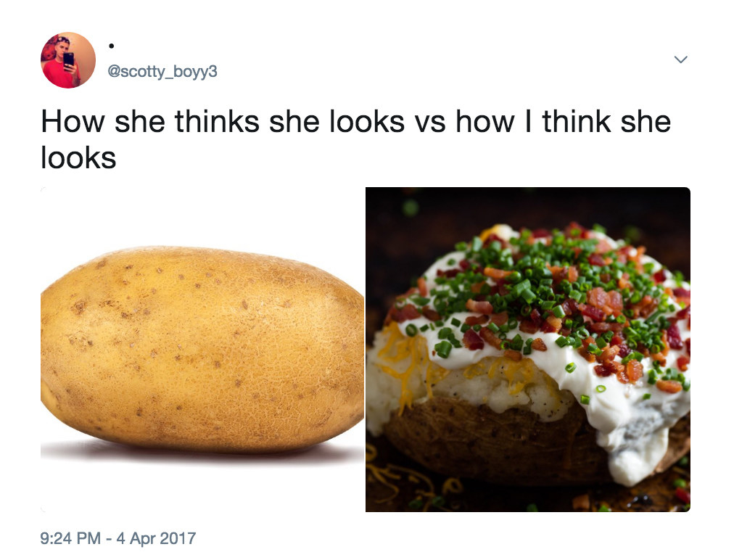
Task: Open the tweet author's circular profile avatar
Action: tap(68, 60)
